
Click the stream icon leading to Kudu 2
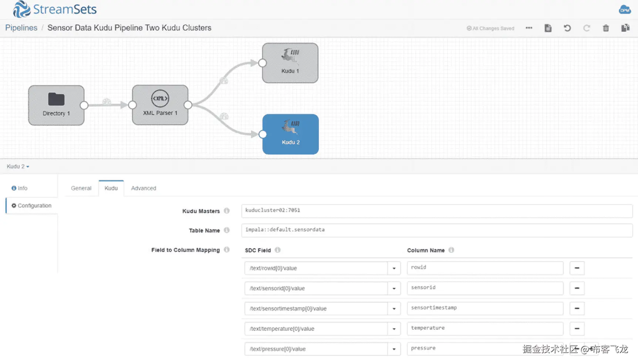point(224,116)
